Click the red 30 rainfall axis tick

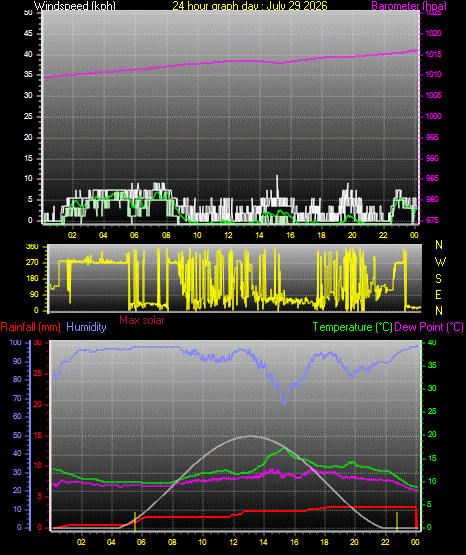tap(38, 342)
